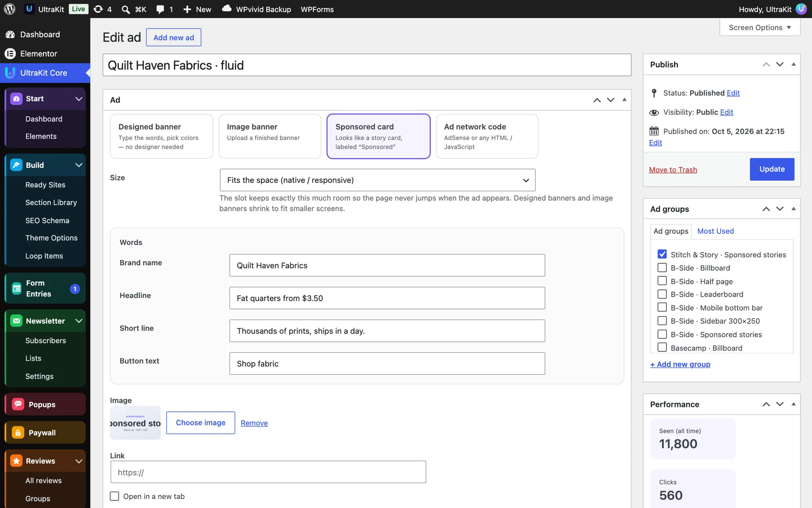
Task: Collapse the Build sidebar section chevron
Action: tap(78, 165)
